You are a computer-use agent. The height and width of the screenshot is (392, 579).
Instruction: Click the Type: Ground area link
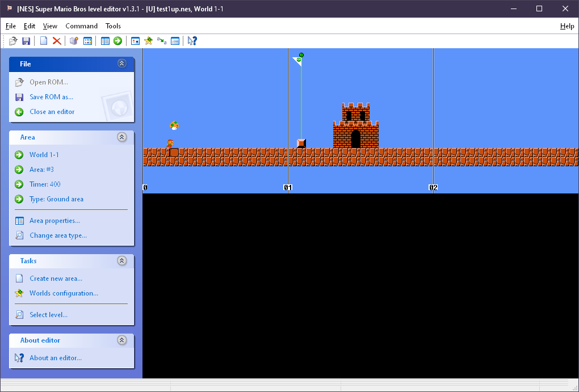click(57, 199)
